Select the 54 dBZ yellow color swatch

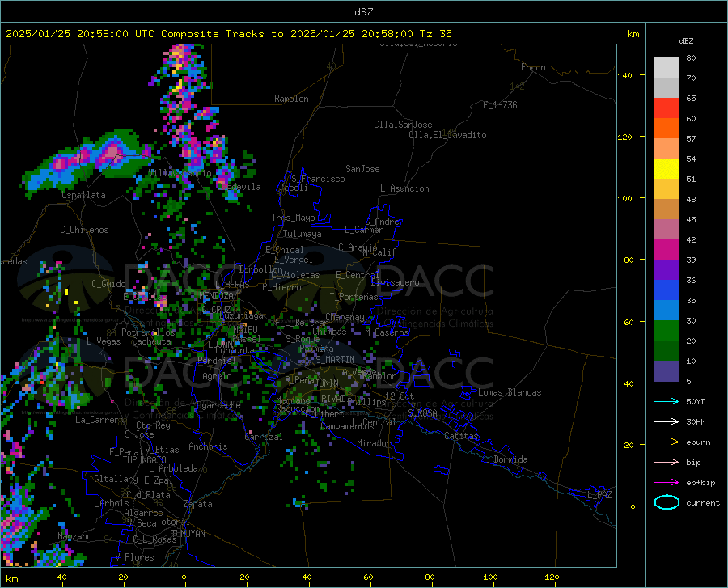click(x=667, y=169)
